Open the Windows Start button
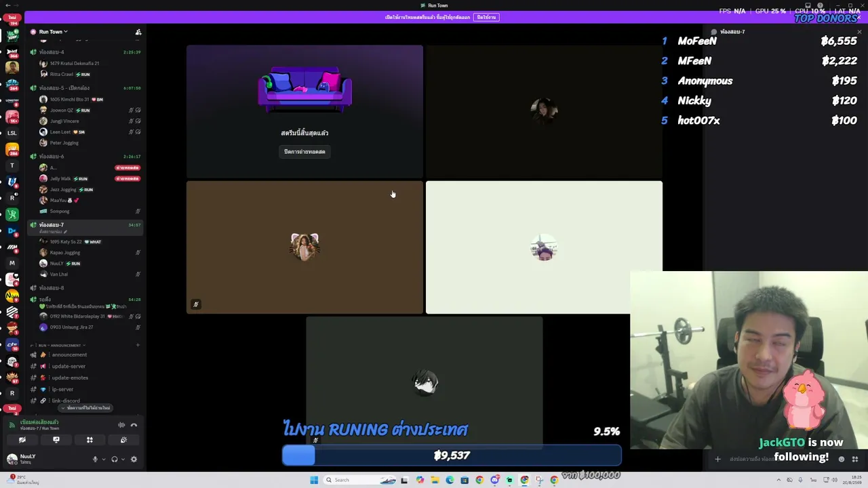868x488 pixels. pos(314,480)
